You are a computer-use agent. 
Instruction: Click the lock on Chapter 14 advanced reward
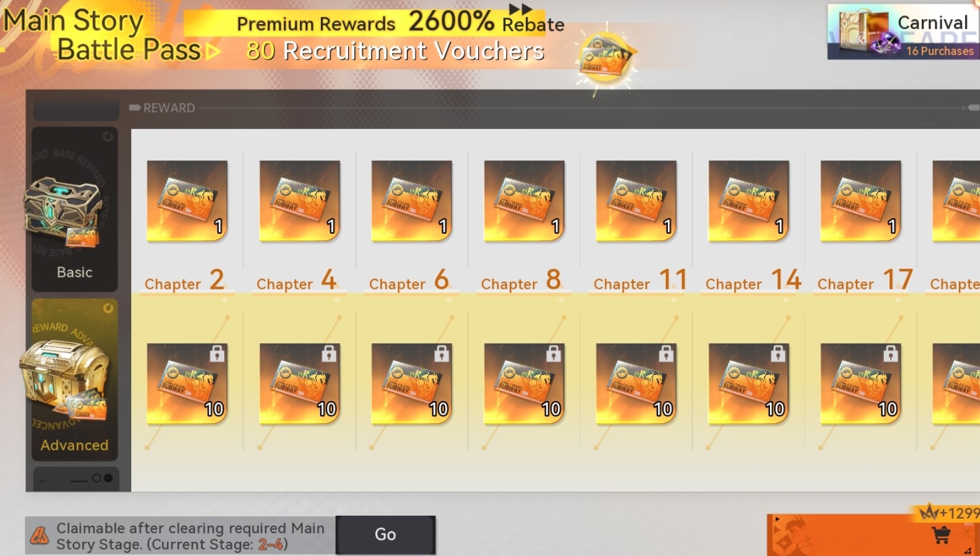tap(778, 353)
